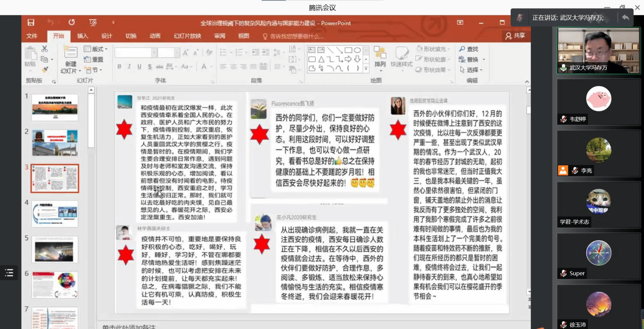Click the 查找 (Find) magnifier button
Image resolution: width=644 pixels, height=329 pixels.
[469, 49]
